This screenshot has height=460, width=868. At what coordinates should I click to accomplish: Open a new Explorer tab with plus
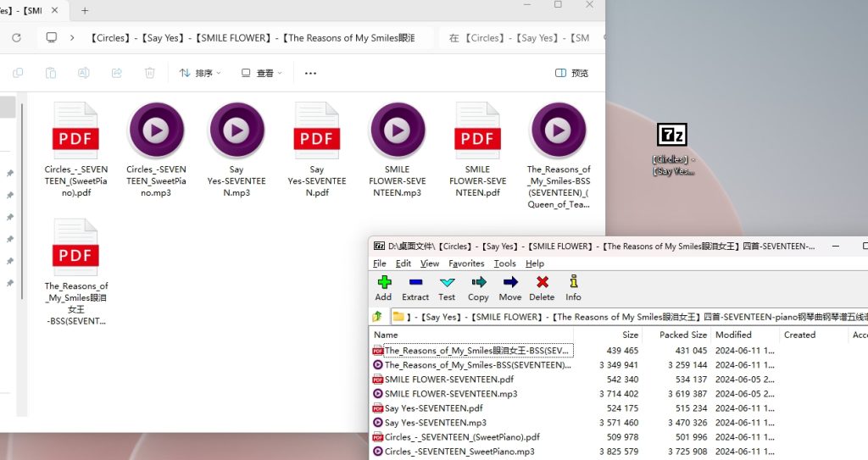(85, 10)
